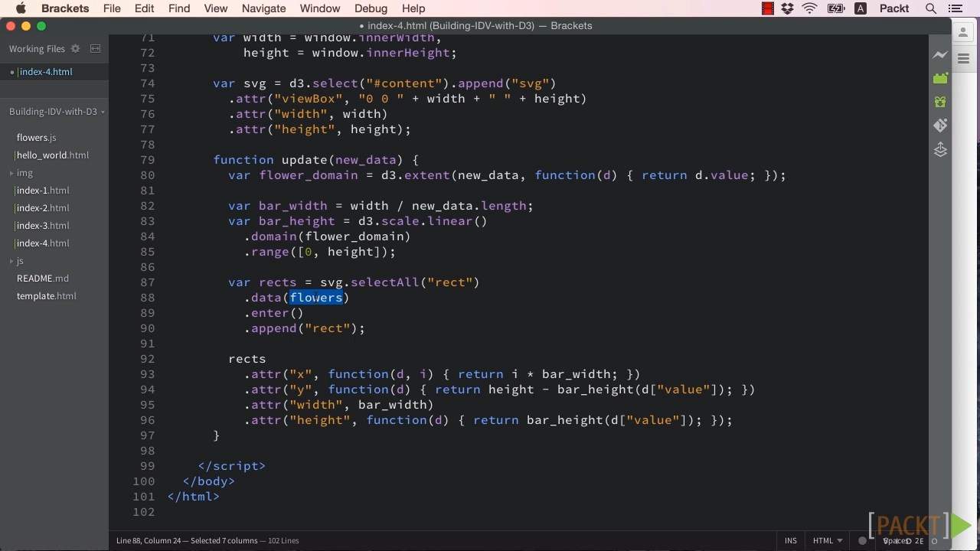Open the Apple menu

click(x=21, y=8)
